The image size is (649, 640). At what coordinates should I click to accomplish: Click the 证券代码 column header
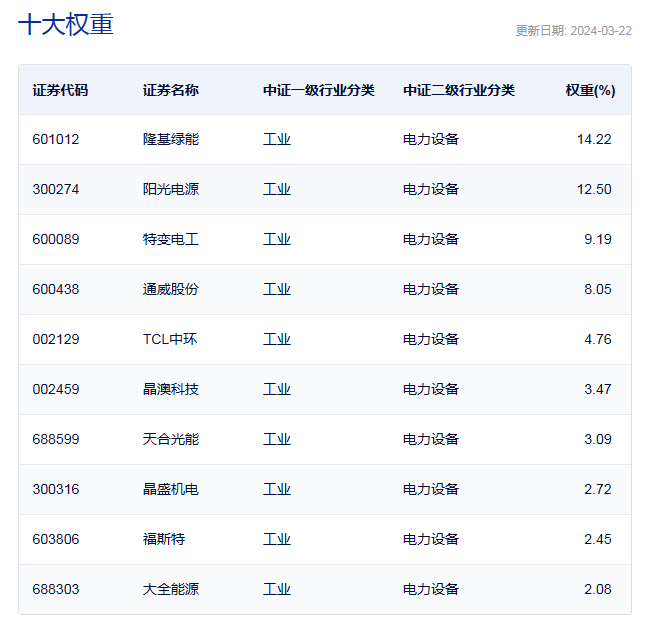click(60, 90)
